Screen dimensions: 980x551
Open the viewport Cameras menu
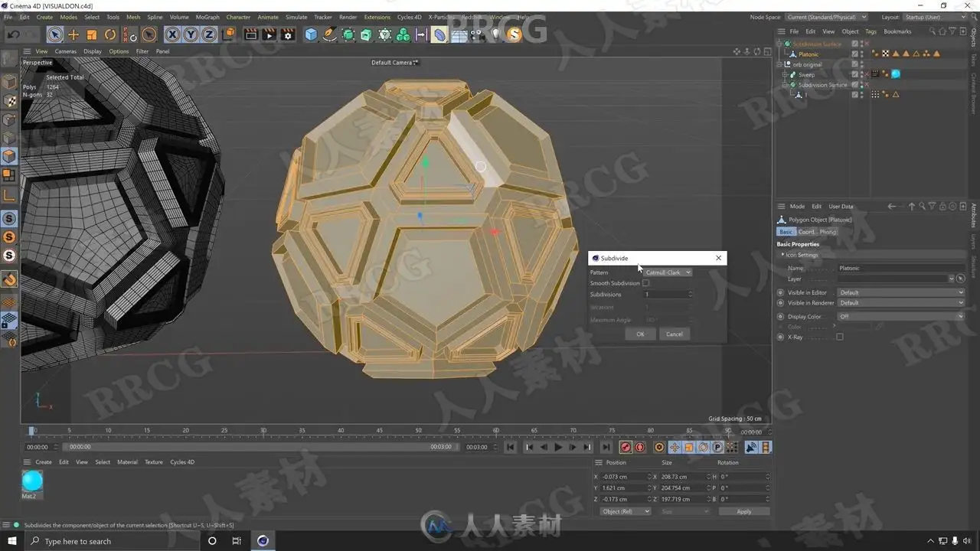click(65, 51)
